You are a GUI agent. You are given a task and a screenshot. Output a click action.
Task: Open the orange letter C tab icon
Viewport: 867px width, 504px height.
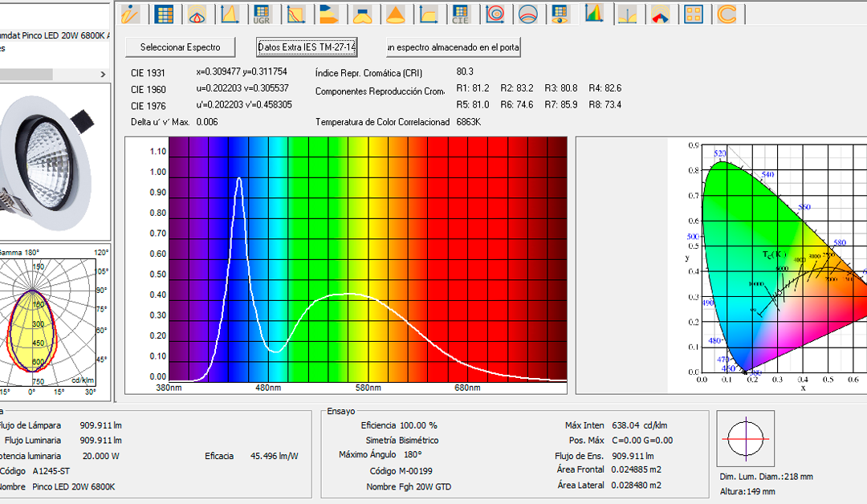pyautogui.click(x=727, y=14)
